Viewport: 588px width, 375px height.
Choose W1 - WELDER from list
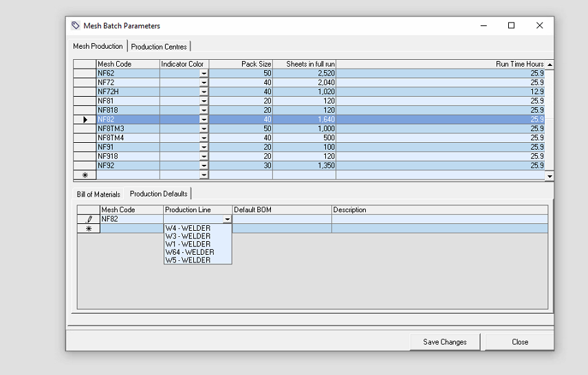pyautogui.click(x=197, y=245)
